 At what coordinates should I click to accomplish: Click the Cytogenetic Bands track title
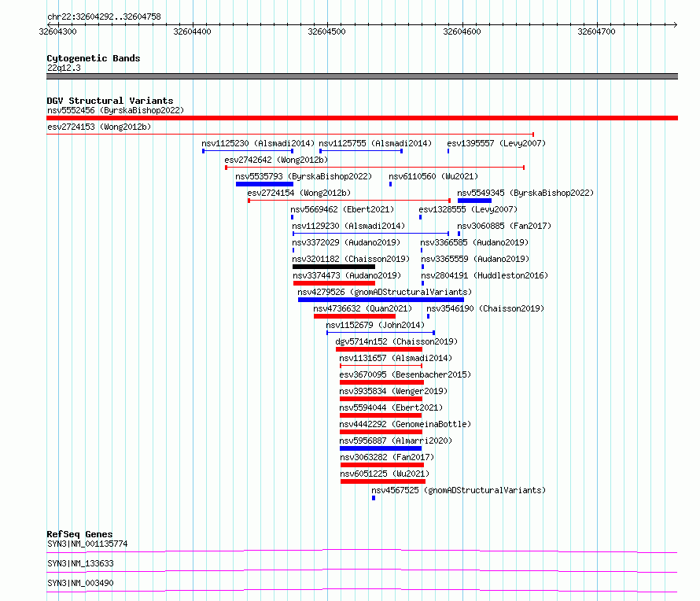pos(94,58)
